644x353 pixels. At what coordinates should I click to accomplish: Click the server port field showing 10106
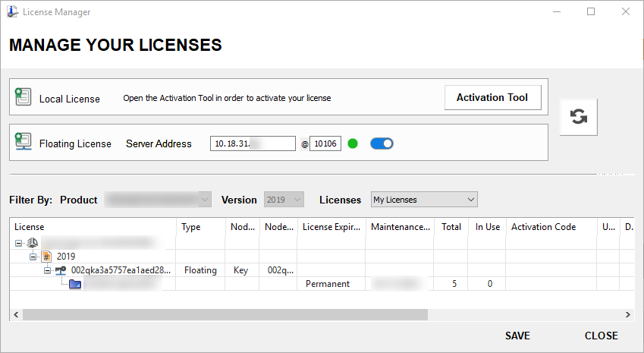(325, 143)
